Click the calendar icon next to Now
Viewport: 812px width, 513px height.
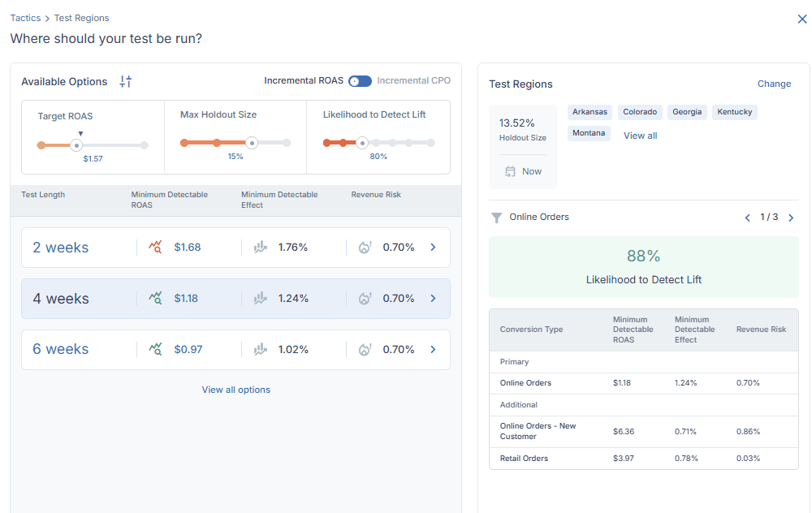pyautogui.click(x=510, y=171)
